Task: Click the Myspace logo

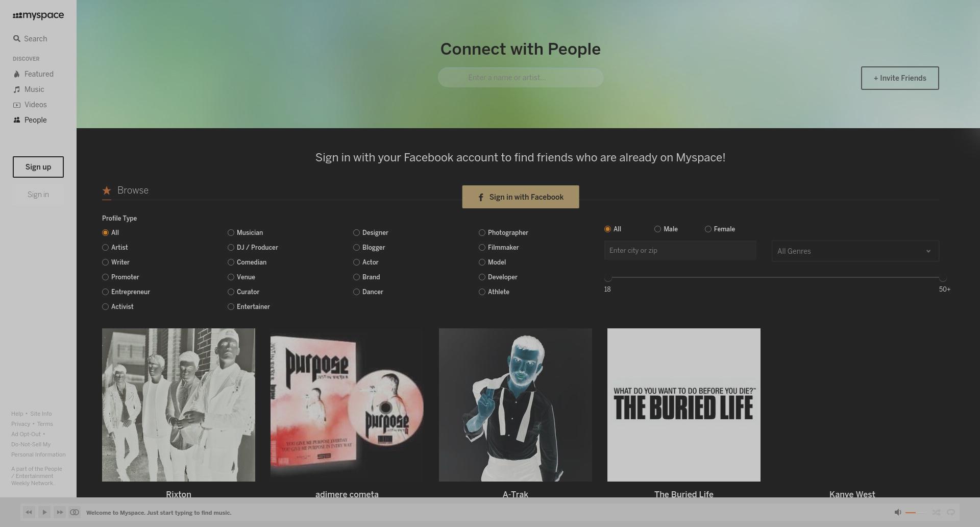Action: [38, 15]
